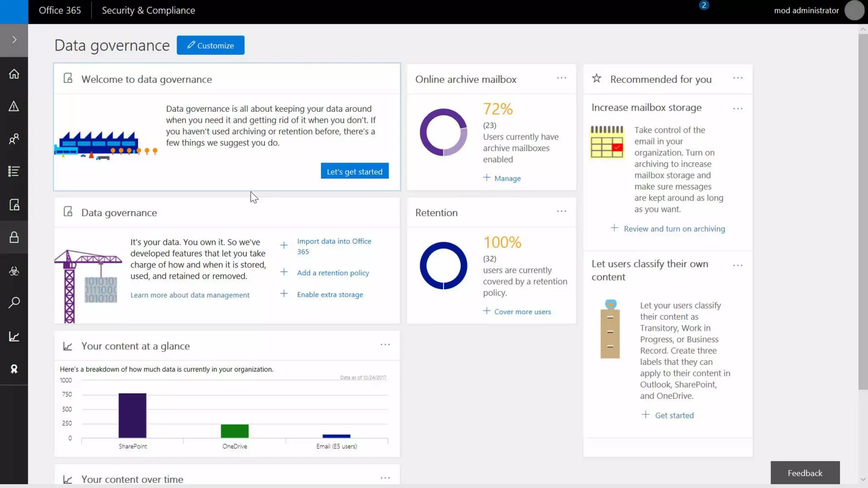Click the 'mod administrator' name text

[807, 11]
